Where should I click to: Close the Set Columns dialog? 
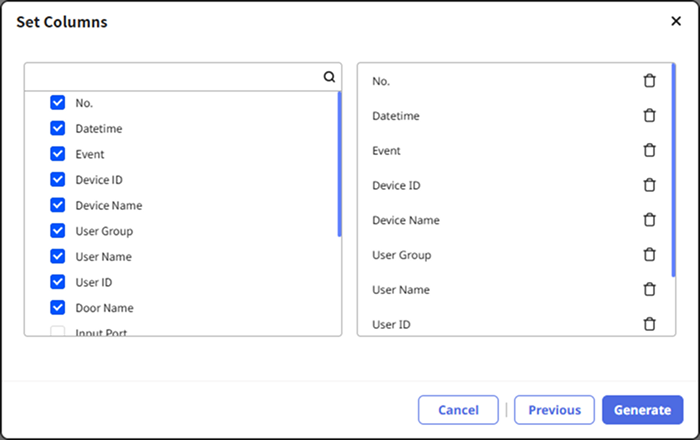click(675, 20)
